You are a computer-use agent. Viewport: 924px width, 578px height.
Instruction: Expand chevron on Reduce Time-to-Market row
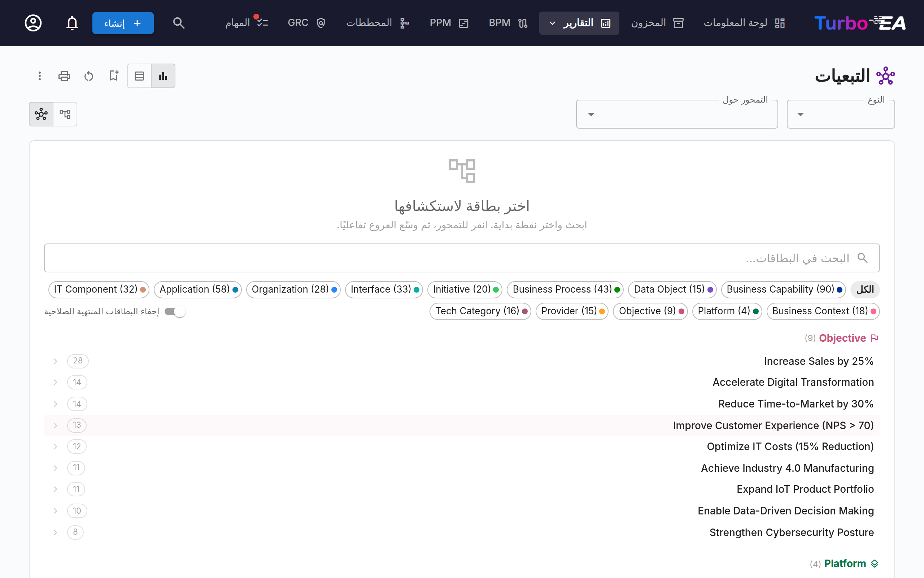(x=55, y=404)
